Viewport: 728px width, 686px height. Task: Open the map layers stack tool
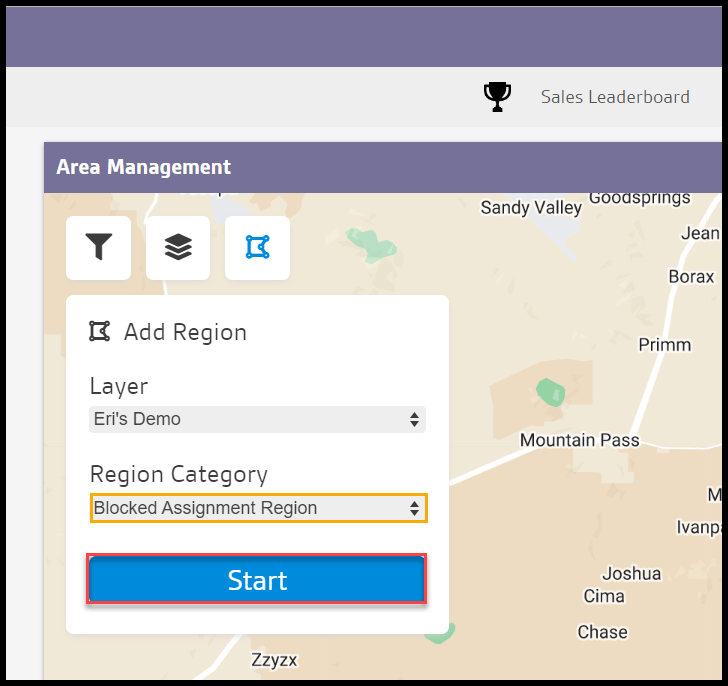(x=178, y=247)
